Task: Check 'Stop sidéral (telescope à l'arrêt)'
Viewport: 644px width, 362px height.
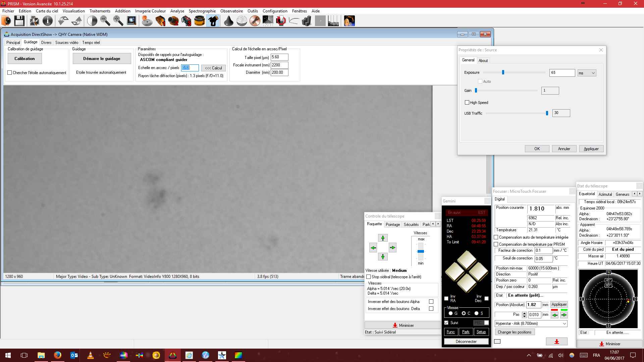Action: [x=369, y=277]
